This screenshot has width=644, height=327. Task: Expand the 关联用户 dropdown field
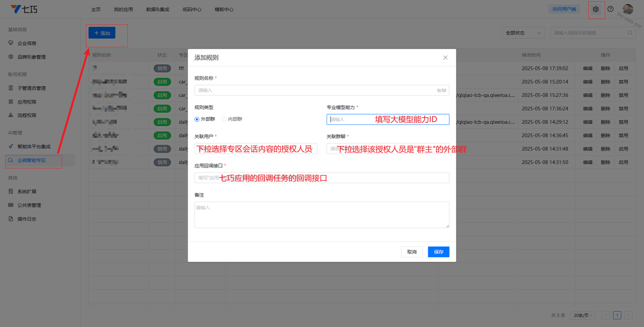(256, 149)
